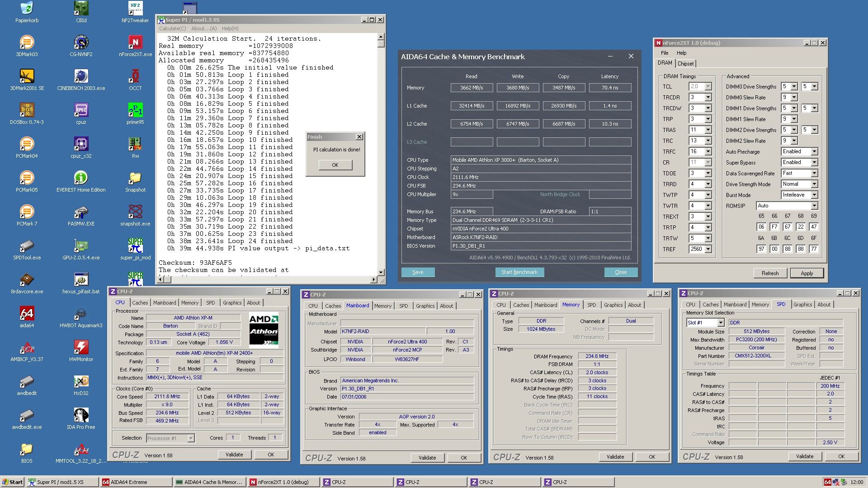Open Help(H) menu in Super PI
Viewport: 868px width, 488px height.
pos(230,28)
